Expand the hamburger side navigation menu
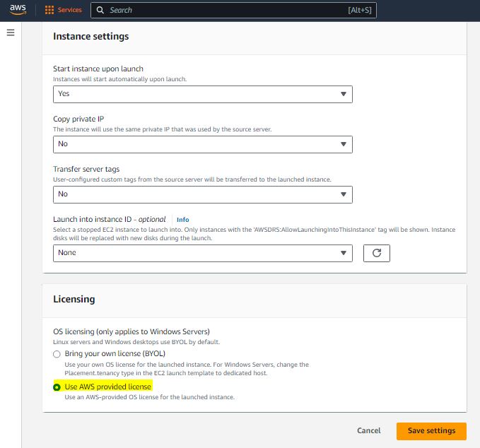This screenshot has height=448, width=480. point(11,33)
